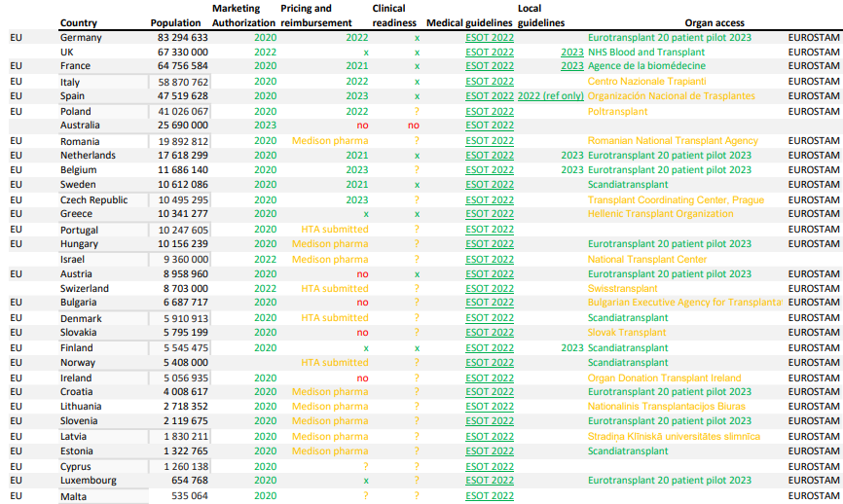Viewport: 843px width, 504px height.
Task: Select Belgium's 2023 local guidelines cell
Action: (x=572, y=170)
